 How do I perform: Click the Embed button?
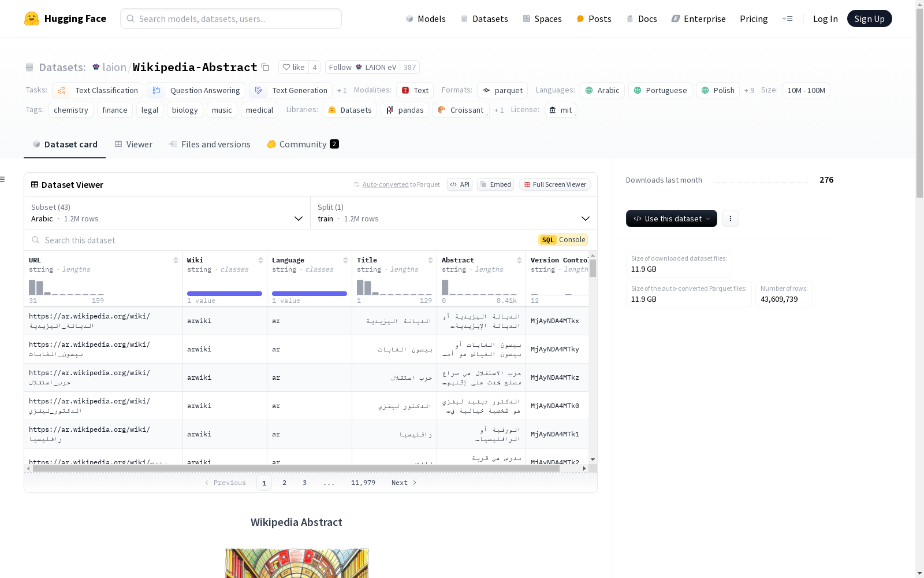495,184
